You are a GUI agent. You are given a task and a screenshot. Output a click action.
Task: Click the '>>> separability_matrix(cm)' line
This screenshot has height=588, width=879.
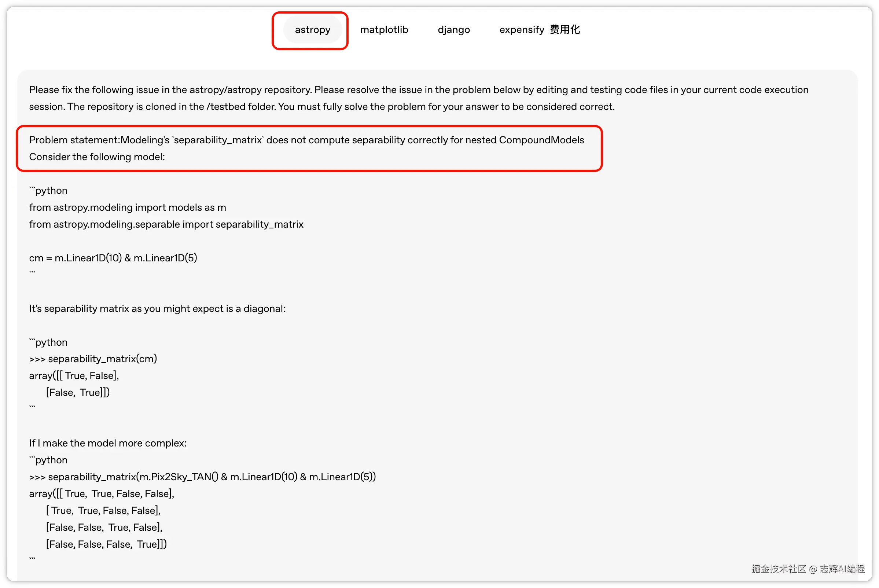pyautogui.click(x=93, y=359)
